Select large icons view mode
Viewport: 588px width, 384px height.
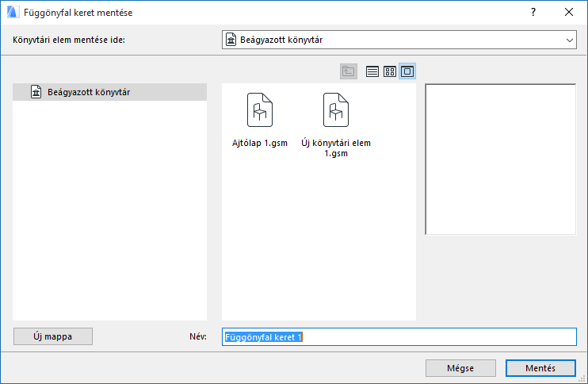point(407,71)
